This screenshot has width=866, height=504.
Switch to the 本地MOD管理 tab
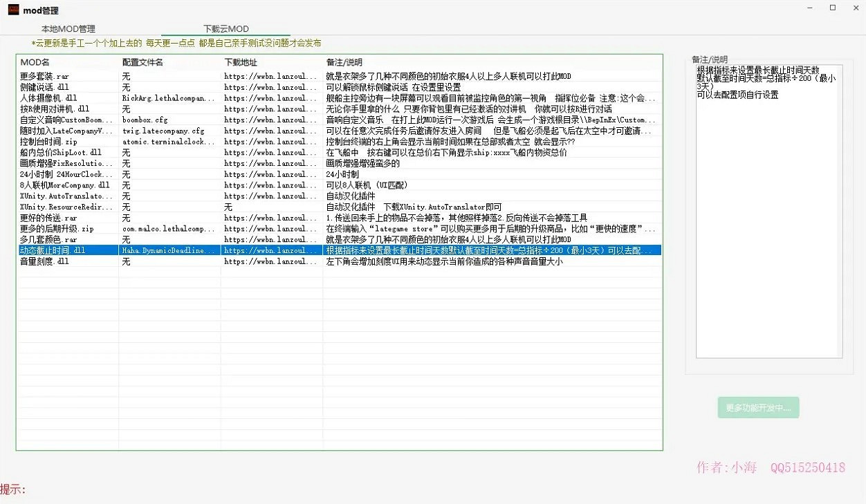[x=68, y=29]
